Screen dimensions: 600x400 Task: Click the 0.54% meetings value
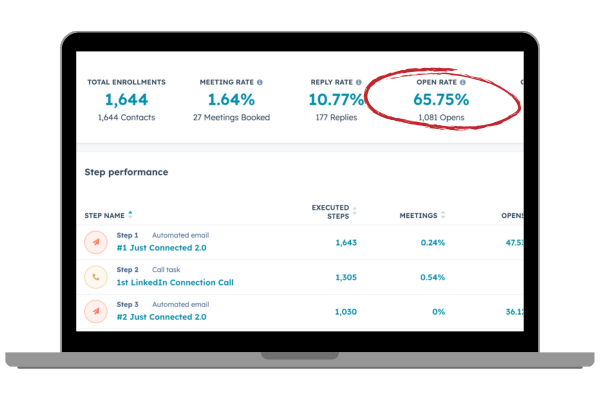coord(433,277)
